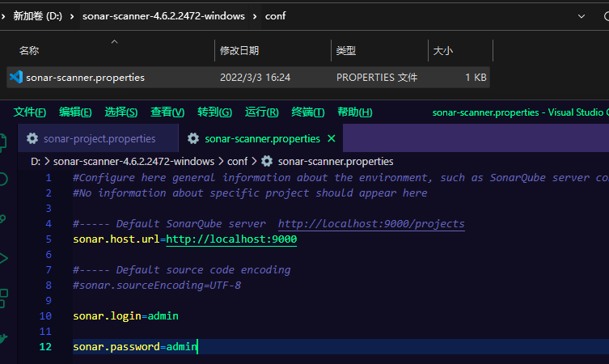Click gear icon on sonar-project.properties tab
Viewport: 609px width, 364px height.
[32, 138]
